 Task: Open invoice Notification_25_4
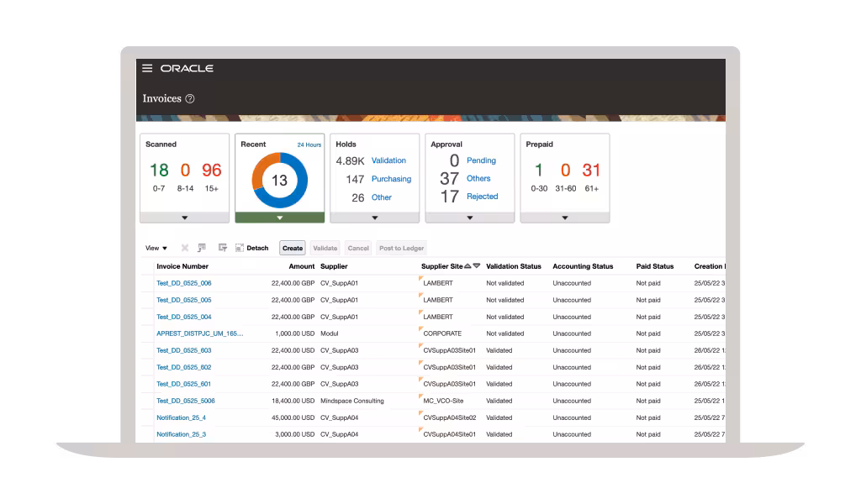click(x=181, y=417)
